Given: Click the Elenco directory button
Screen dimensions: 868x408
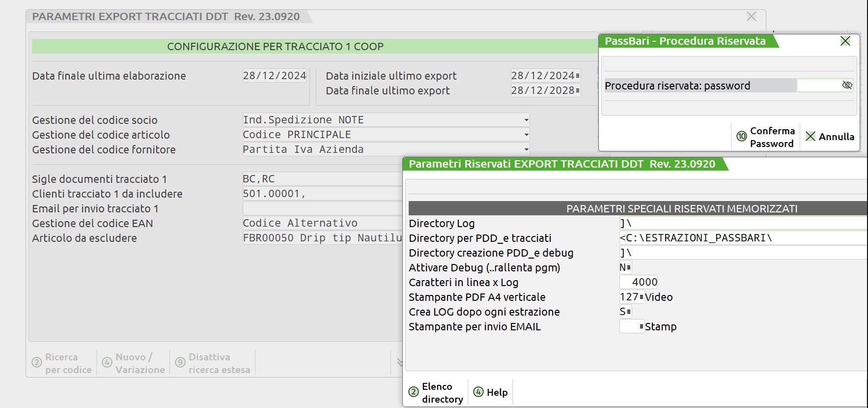Looking at the screenshot, I should point(436,392).
